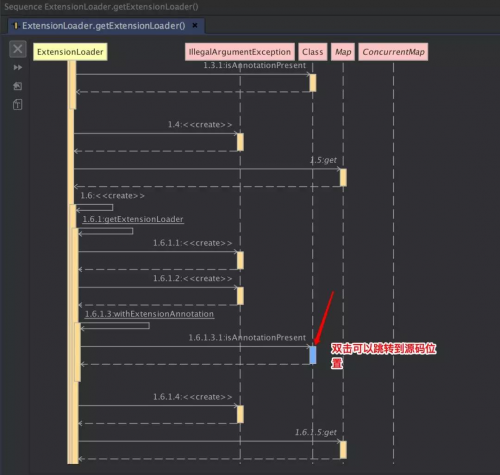Click the Map activation bar for 1.5:get
The image size is (500, 475).
[343, 178]
